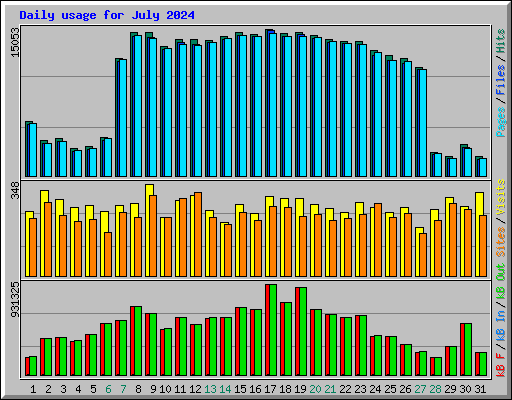Click day label 22 on the x-axis
The width and height of the screenshot is (512, 400).
point(345,389)
